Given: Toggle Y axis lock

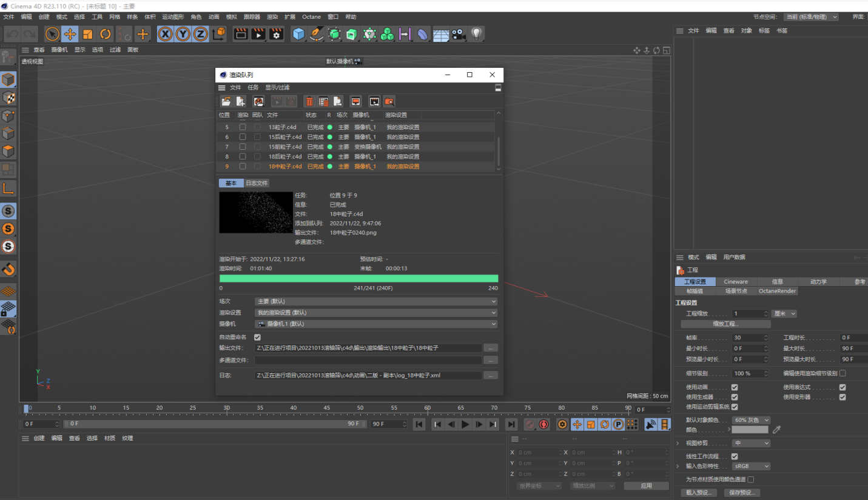Looking at the screenshot, I should pyautogui.click(x=183, y=35).
